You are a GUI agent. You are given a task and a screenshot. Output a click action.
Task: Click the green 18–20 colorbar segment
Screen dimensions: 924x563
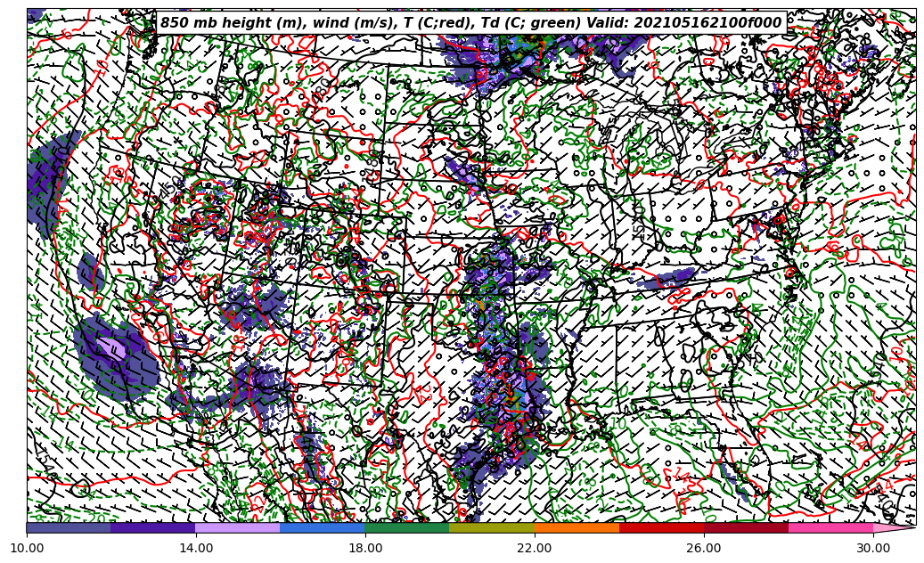click(x=407, y=528)
